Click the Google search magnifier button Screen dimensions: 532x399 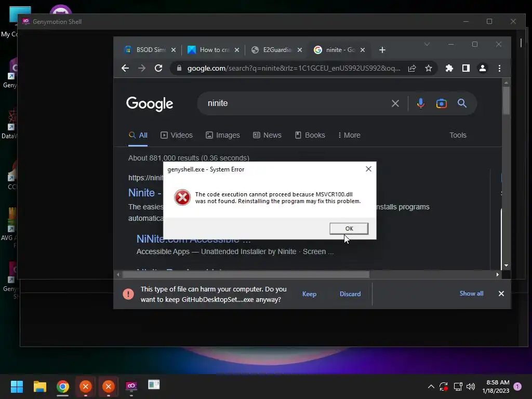click(x=462, y=103)
